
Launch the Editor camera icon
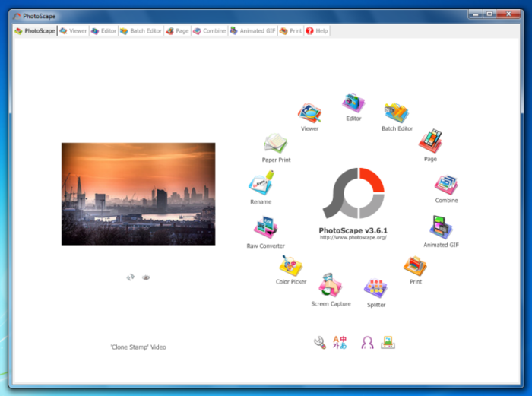pyautogui.click(x=353, y=103)
